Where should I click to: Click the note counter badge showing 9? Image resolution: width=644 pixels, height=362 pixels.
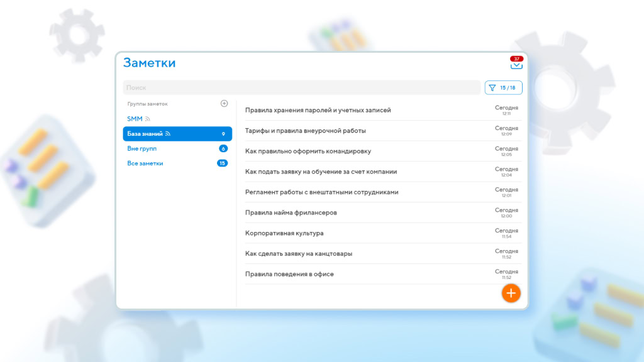coord(224,133)
